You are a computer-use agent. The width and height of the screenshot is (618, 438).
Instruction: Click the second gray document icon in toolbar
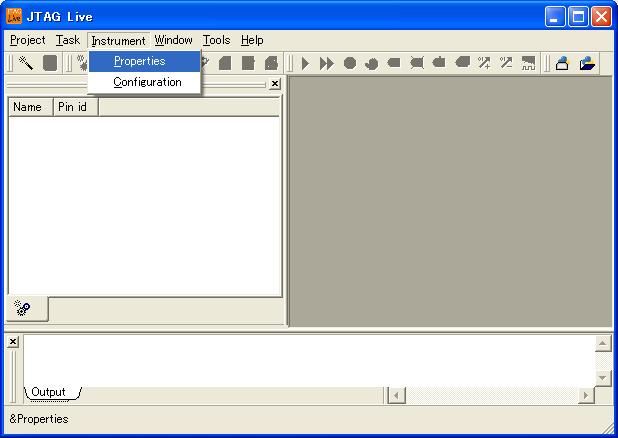(248, 63)
